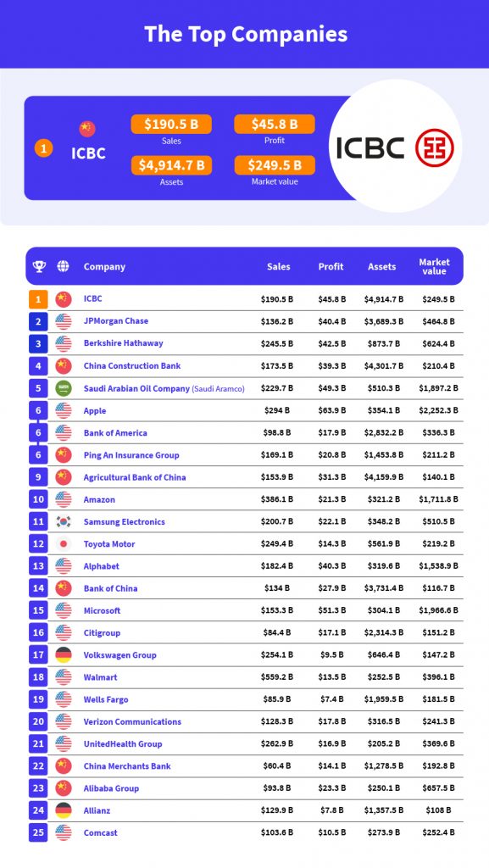Click the ICBC red logo emblem

pyautogui.click(x=435, y=147)
